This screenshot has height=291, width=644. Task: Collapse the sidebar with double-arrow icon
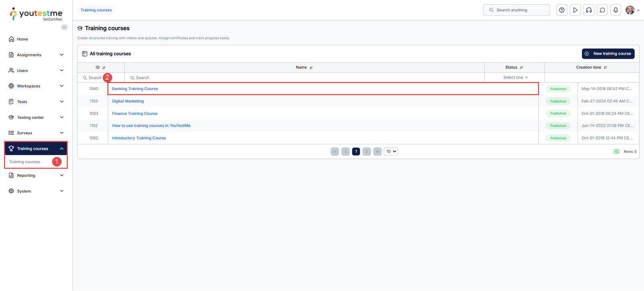(x=64, y=27)
